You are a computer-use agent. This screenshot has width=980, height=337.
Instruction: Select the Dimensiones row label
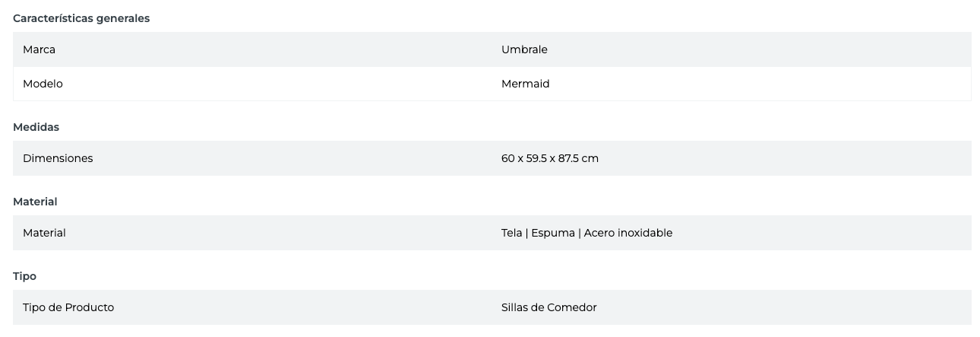[58, 158]
